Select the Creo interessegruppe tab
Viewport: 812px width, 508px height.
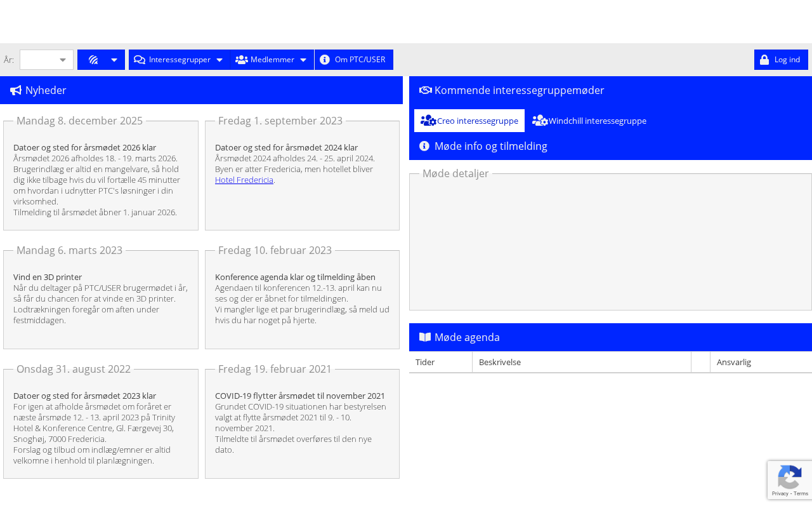pyautogui.click(x=469, y=121)
